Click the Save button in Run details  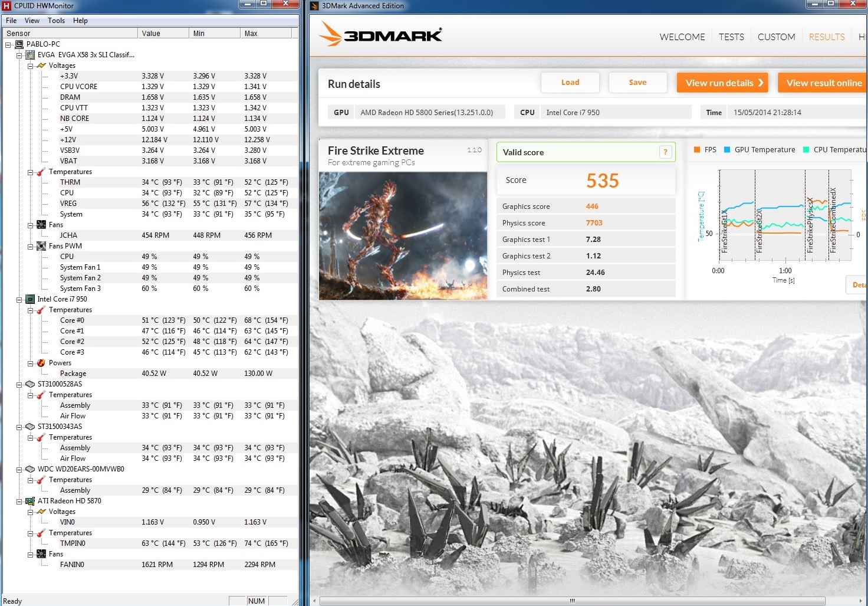pos(637,83)
